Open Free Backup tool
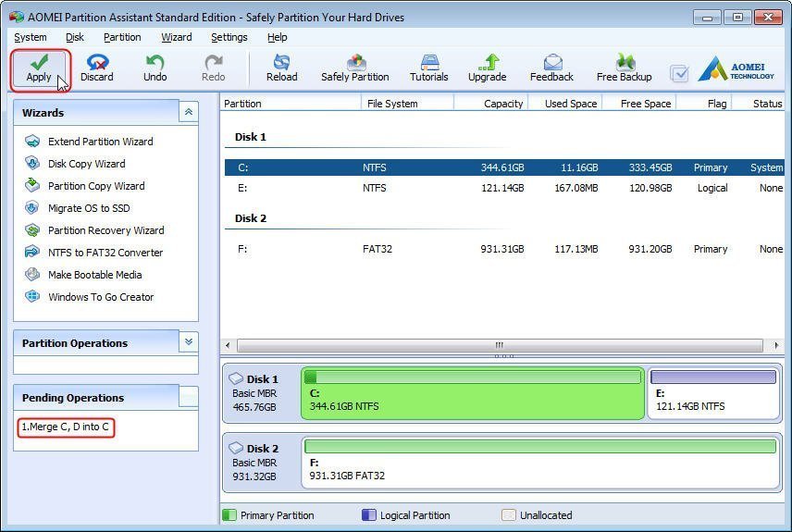 [x=624, y=68]
